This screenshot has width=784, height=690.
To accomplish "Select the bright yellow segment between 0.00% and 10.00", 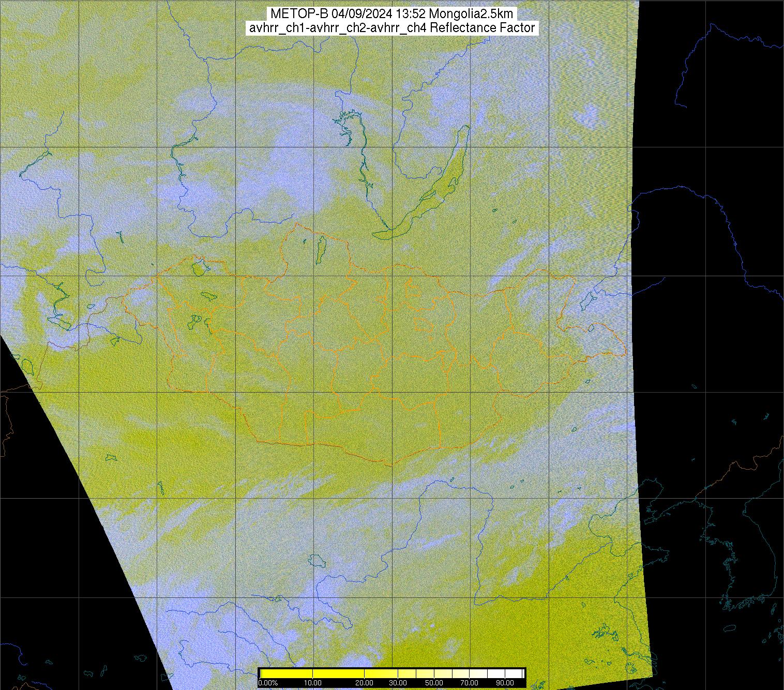I will (287, 673).
